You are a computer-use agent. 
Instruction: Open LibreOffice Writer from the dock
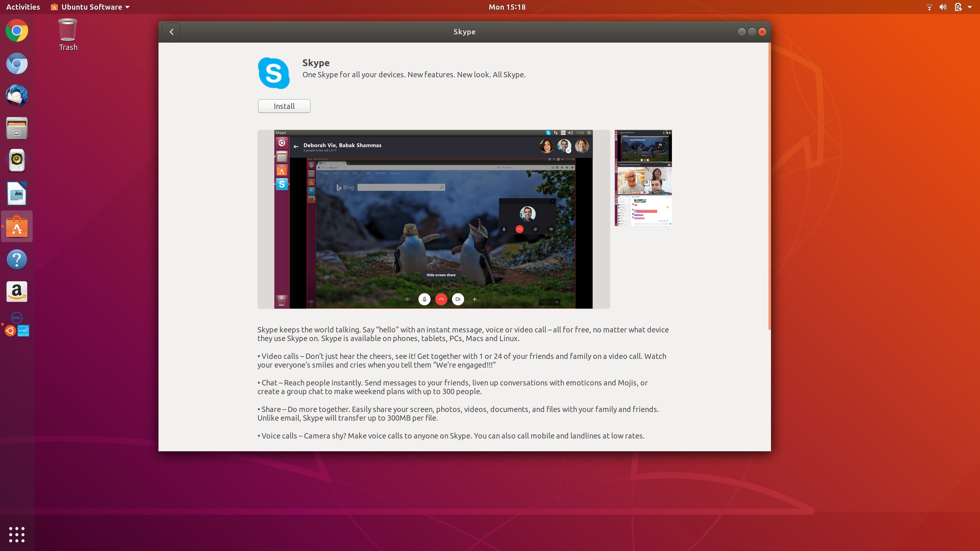(17, 194)
